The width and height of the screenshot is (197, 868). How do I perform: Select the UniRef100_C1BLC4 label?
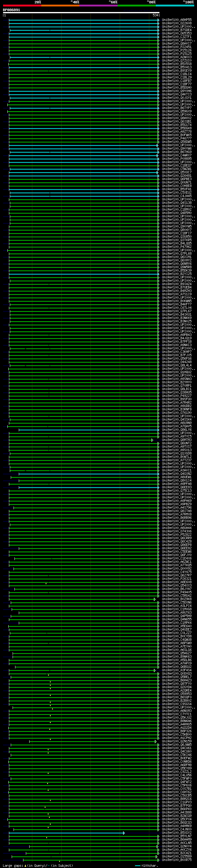177,74
